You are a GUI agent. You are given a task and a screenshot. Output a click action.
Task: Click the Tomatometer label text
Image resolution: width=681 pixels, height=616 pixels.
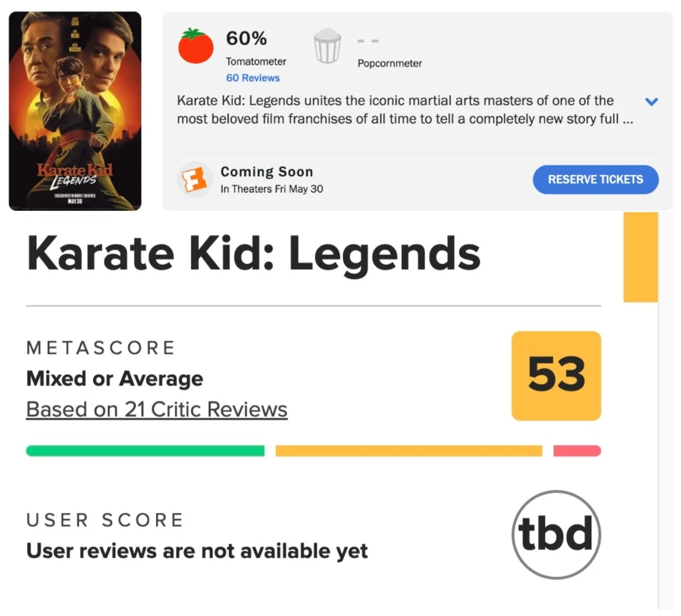[x=256, y=61]
